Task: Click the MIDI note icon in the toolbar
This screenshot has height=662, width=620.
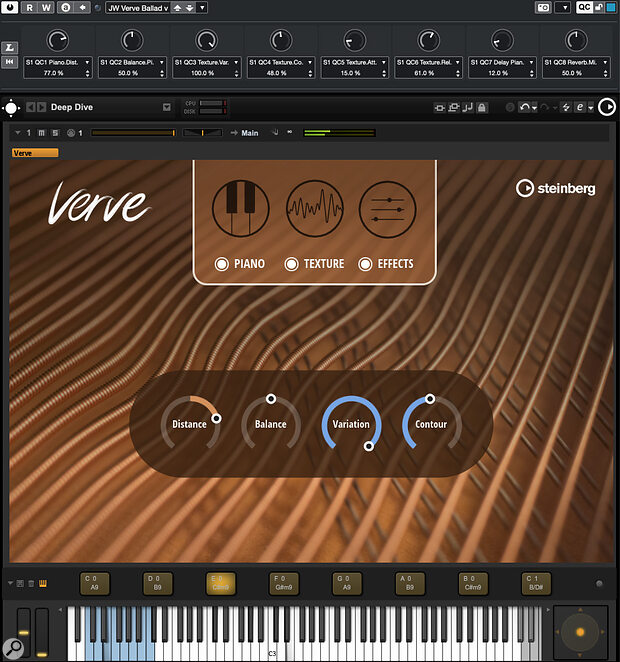Action: point(468,108)
